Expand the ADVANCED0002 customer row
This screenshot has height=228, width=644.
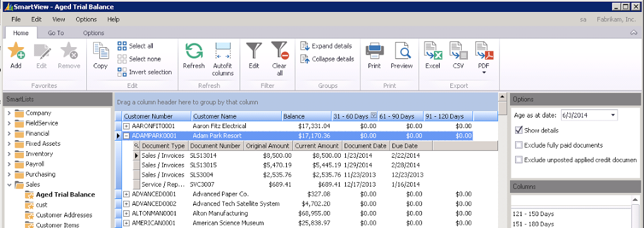126,204
